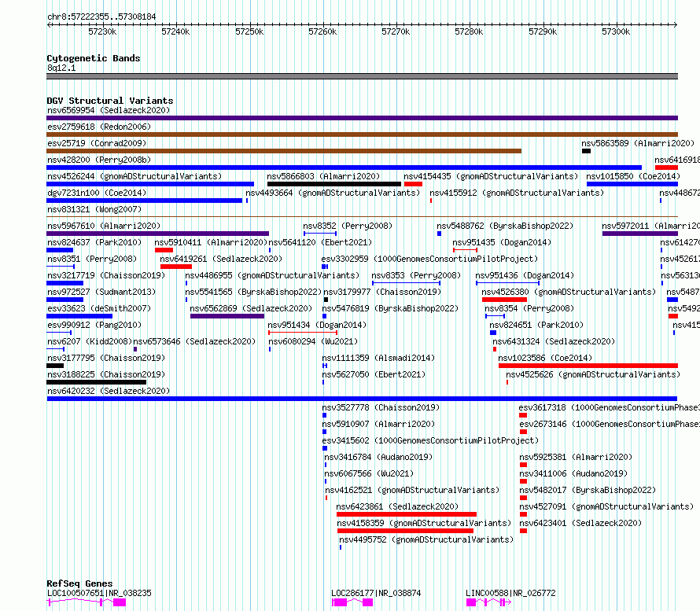700x611 pixels.
Task: Select the nsv5866803 (Almarri2020) label
Action: (323, 176)
